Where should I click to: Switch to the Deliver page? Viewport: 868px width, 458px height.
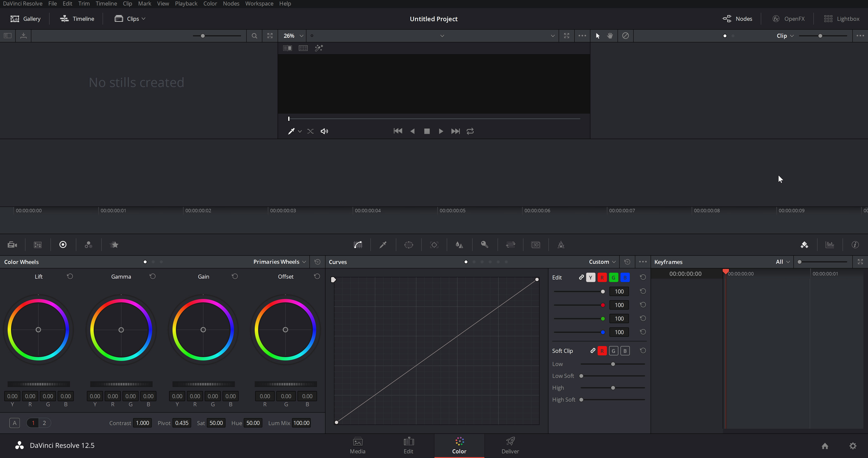tap(510, 446)
